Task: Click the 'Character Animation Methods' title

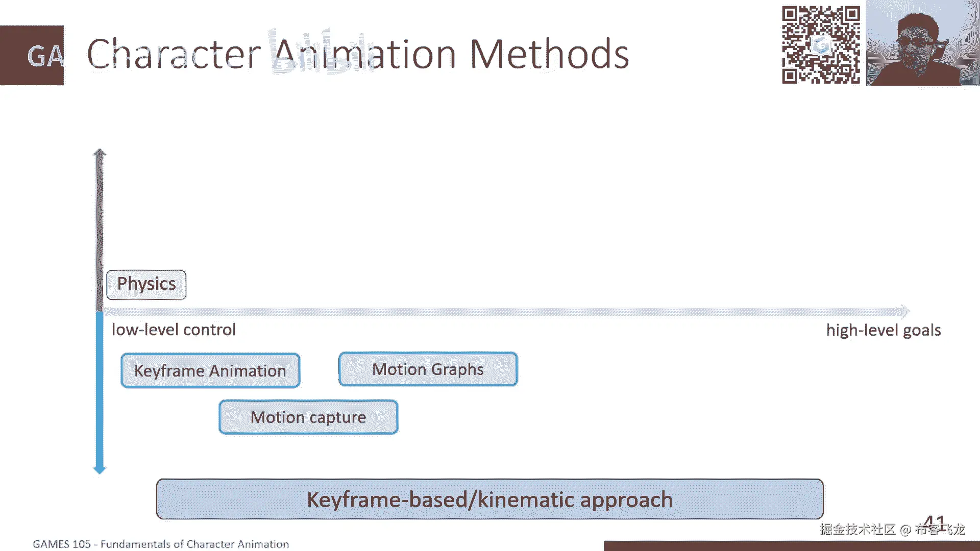Action: [x=357, y=54]
